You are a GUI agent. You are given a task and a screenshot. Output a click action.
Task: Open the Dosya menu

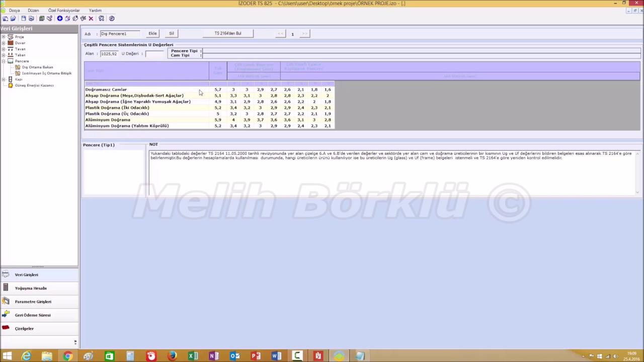[x=14, y=10]
